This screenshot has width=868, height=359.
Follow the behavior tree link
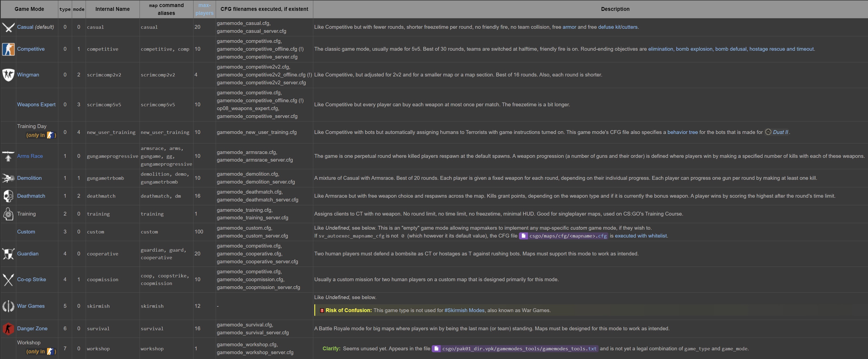coord(682,132)
